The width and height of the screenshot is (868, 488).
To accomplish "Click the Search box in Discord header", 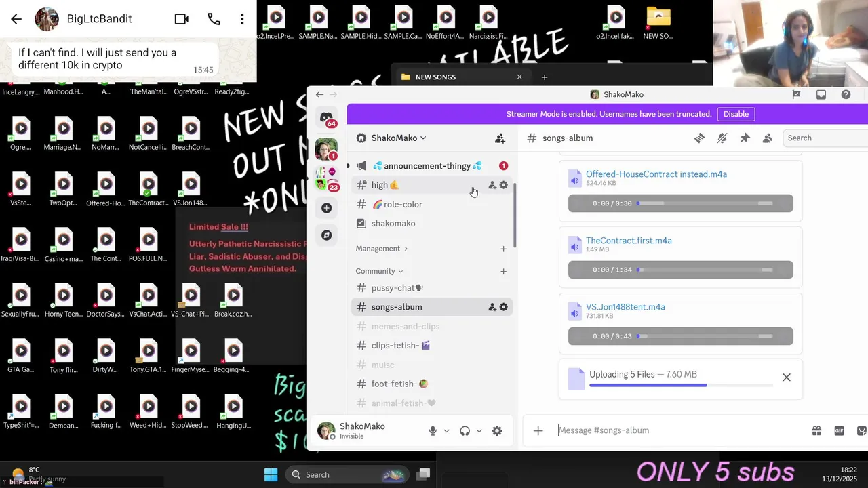I will (x=825, y=138).
